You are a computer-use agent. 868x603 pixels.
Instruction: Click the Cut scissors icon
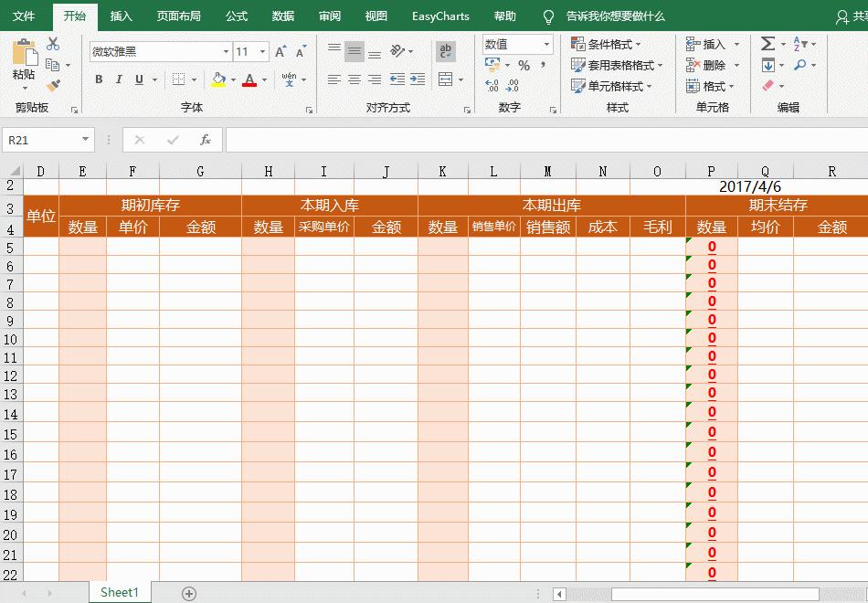click(52, 44)
